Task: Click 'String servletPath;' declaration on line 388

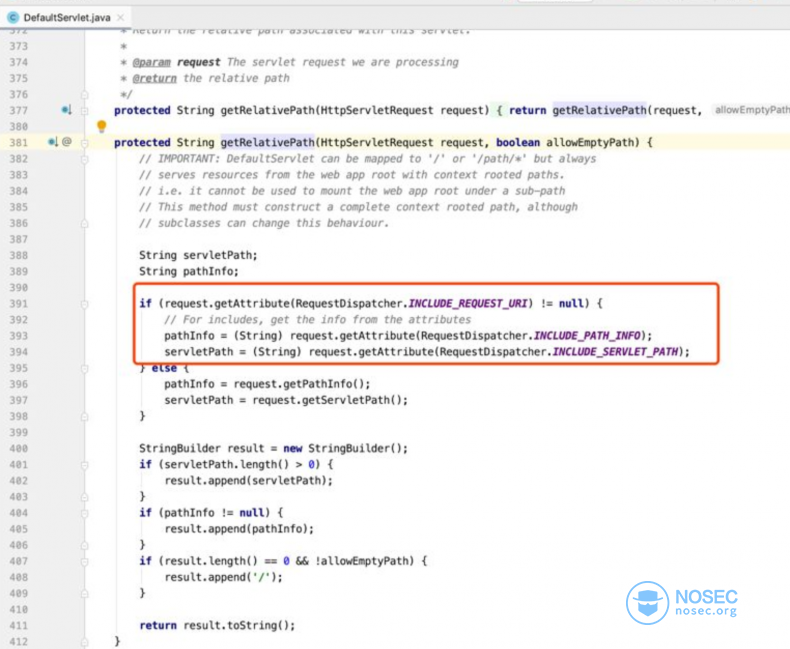Action: point(198,255)
